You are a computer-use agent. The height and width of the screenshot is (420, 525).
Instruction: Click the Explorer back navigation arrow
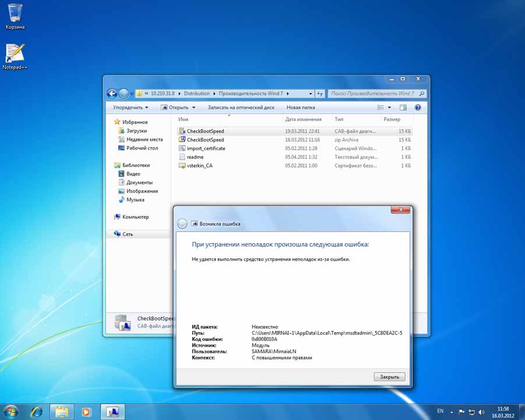tap(112, 93)
